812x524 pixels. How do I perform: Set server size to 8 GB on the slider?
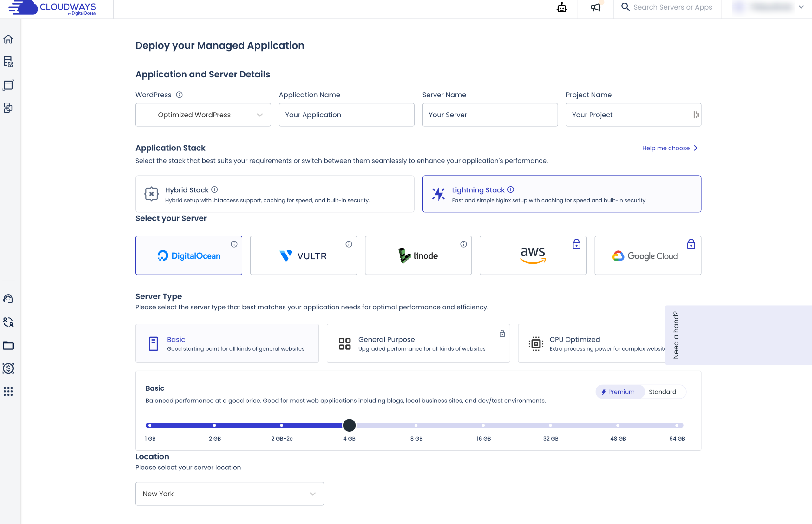click(x=416, y=425)
